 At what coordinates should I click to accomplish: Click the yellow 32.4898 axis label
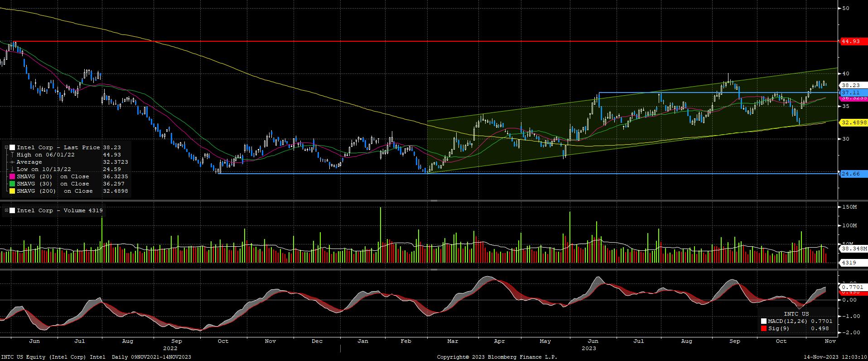[x=854, y=122]
